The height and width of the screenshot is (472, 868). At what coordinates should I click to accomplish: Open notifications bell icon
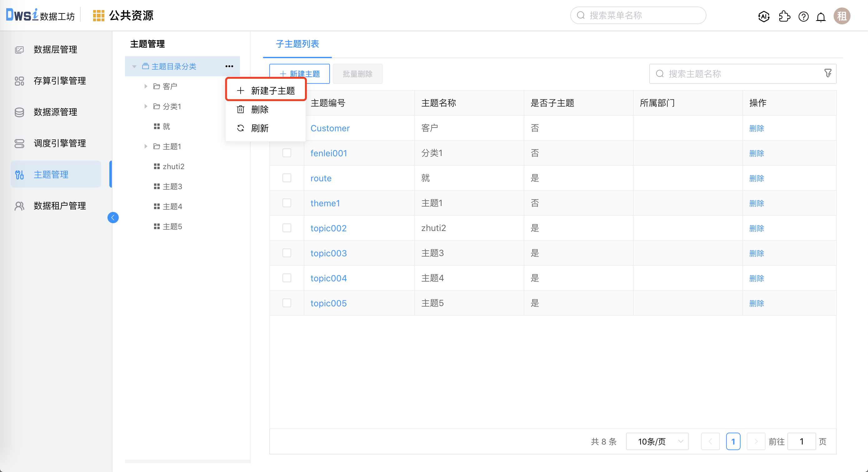point(821,16)
